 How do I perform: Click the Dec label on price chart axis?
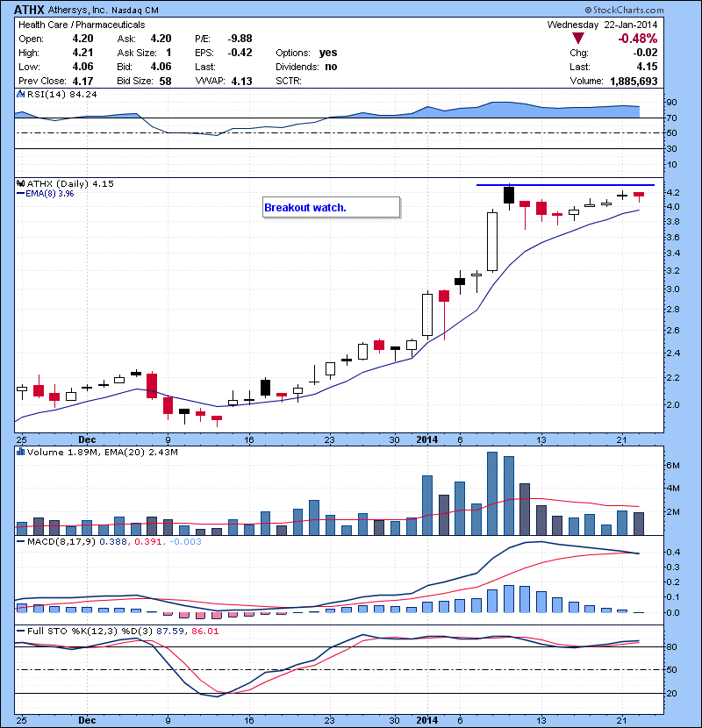(x=87, y=439)
